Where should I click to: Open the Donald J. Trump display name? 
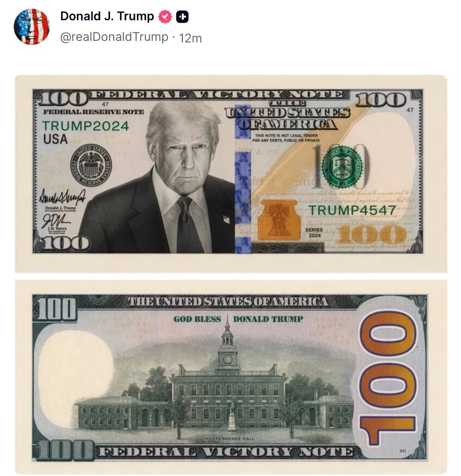(107, 16)
